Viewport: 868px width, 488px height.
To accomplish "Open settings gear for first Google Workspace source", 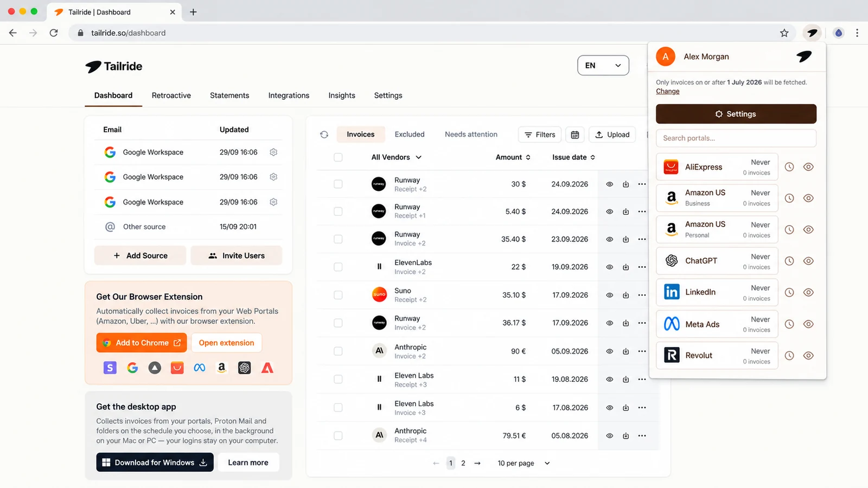I will pos(273,152).
